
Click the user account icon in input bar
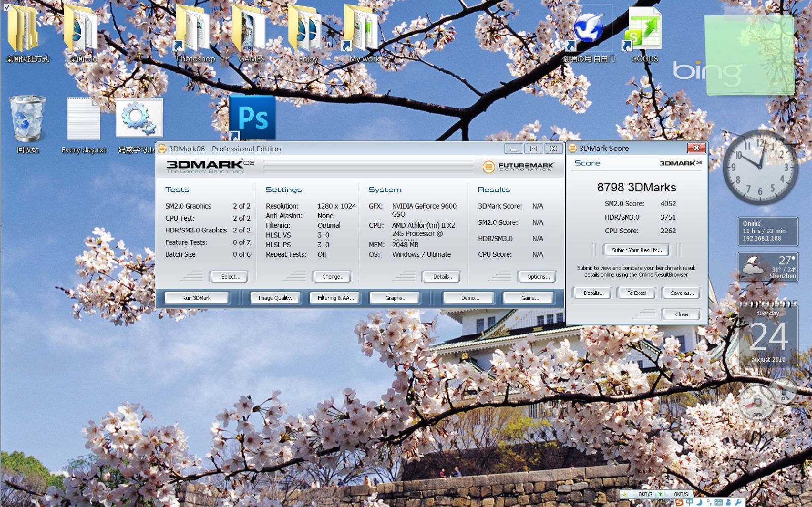click(x=728, y=502)
